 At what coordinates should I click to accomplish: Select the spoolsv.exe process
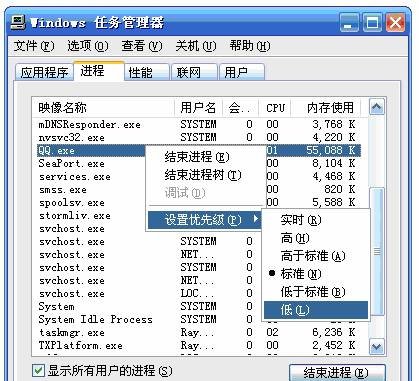pos(72,202)
